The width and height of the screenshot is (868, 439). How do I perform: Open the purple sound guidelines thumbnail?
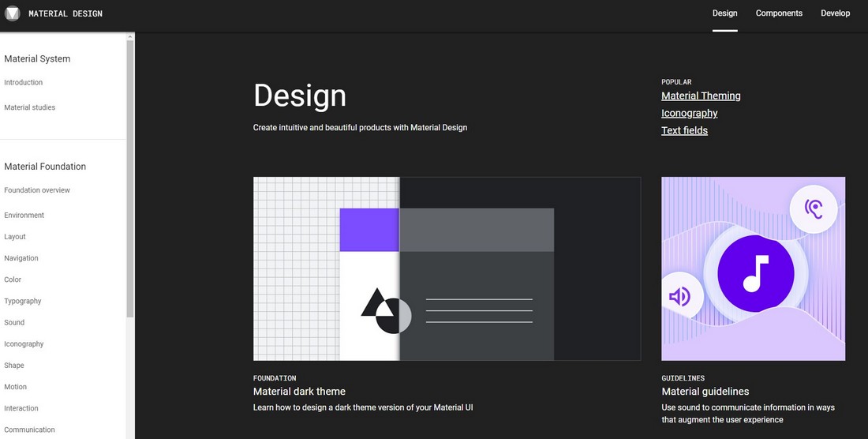[753, 268]
